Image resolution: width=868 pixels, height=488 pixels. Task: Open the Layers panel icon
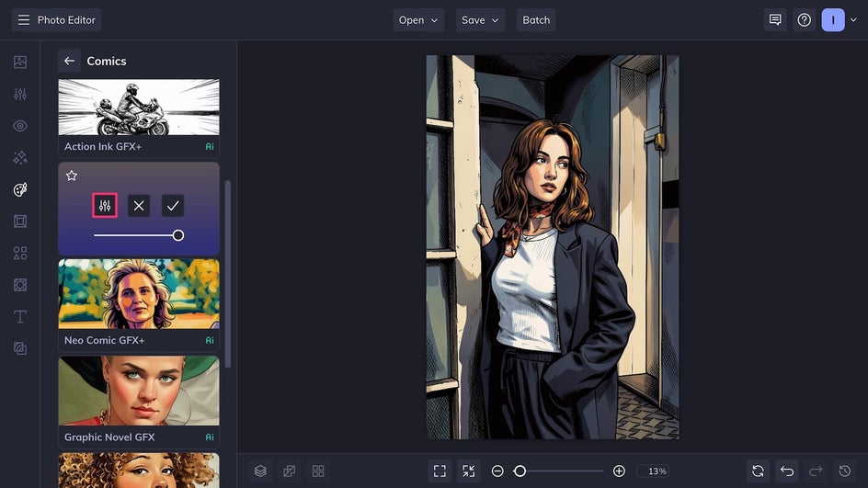point(260,471)
